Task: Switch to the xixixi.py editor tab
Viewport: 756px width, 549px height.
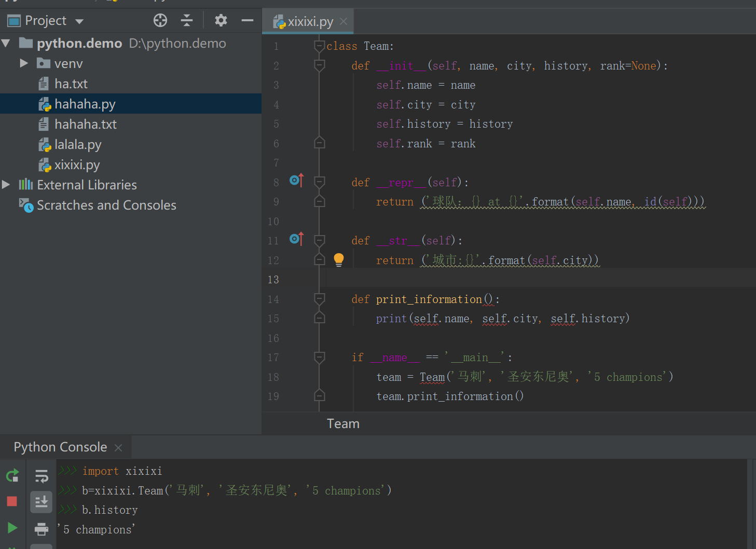Action: pyautogui.click(x=310, y=21)
